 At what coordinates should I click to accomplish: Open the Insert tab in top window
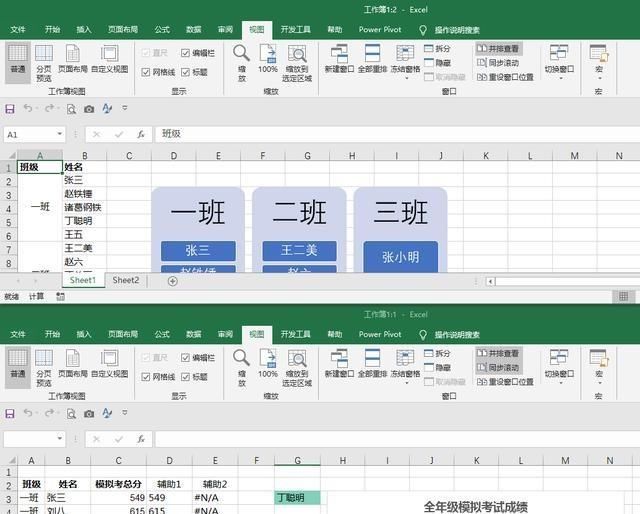tap(84, 29)
